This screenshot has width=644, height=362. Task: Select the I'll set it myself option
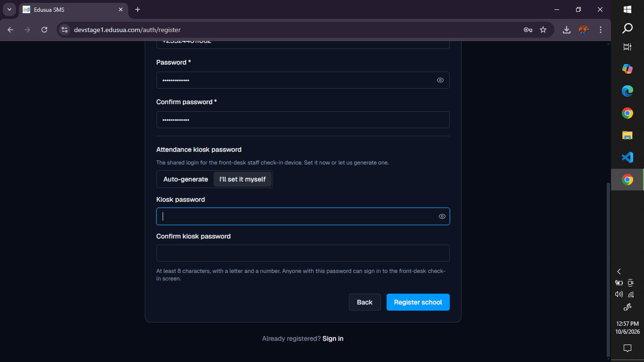243,179
